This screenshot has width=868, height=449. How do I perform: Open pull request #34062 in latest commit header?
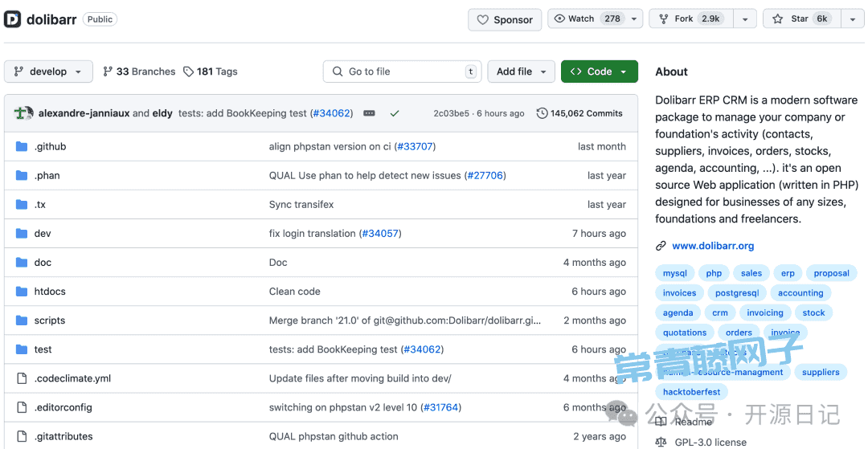pos(332,113)
